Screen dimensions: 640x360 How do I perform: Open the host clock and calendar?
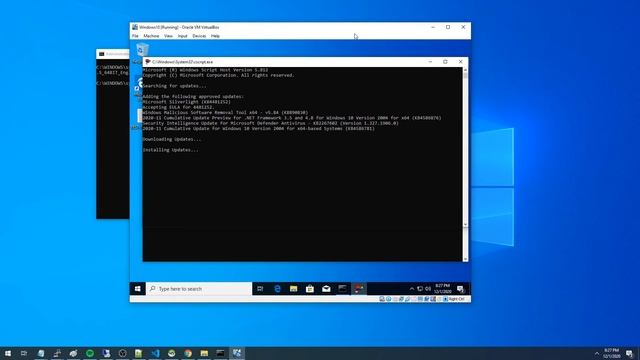611,353
